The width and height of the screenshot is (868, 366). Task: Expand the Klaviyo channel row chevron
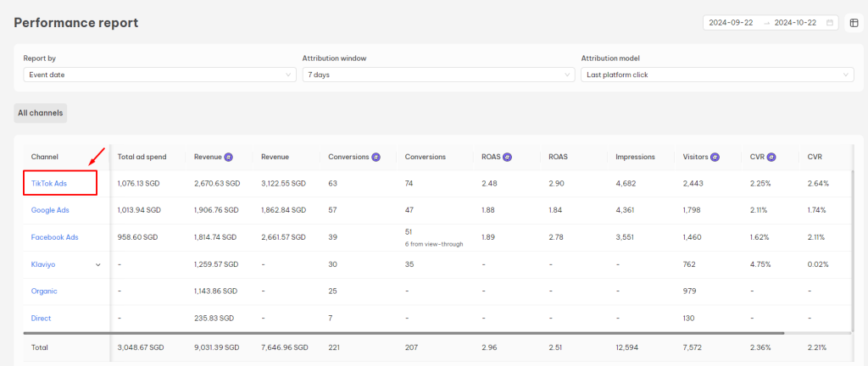click(x=97, y=264)
